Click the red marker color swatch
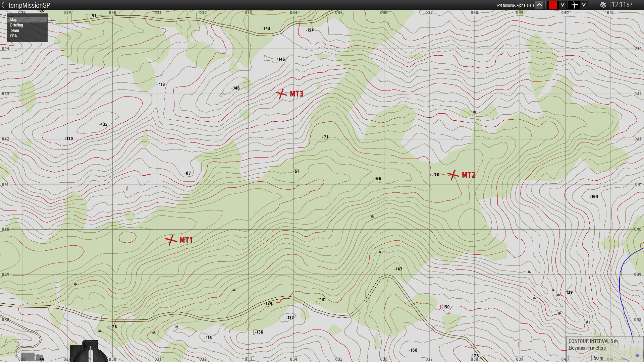This screenshot has height=362, width=644. (552, 5)
